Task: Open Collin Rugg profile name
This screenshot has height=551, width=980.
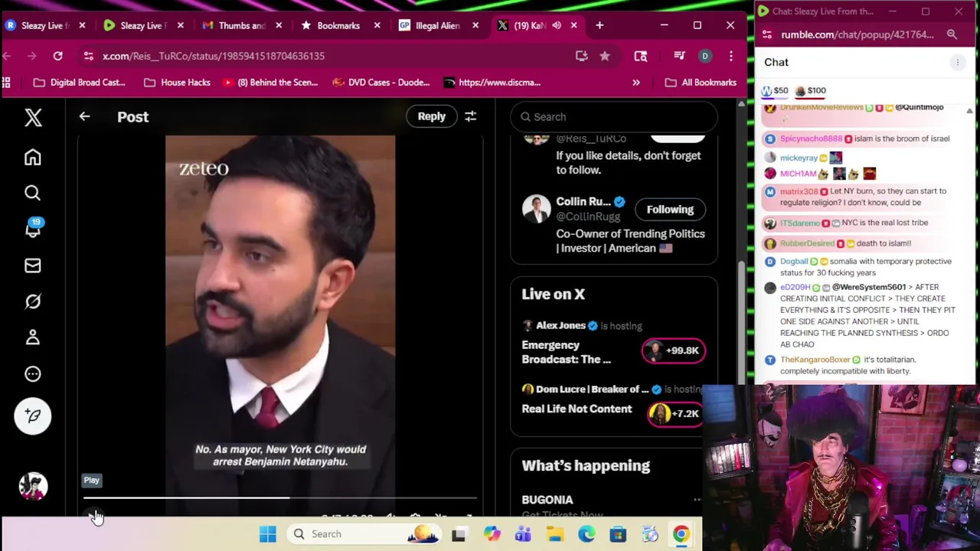Action: [583, 201]
